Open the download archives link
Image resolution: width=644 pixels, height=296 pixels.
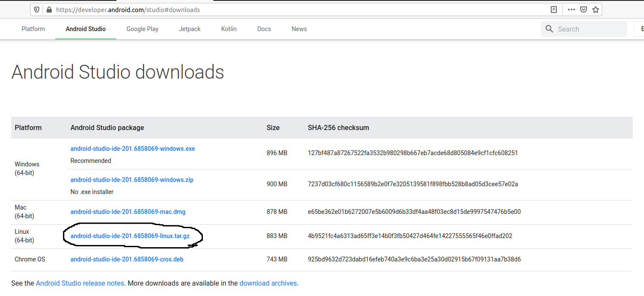(x=268, y=283)
